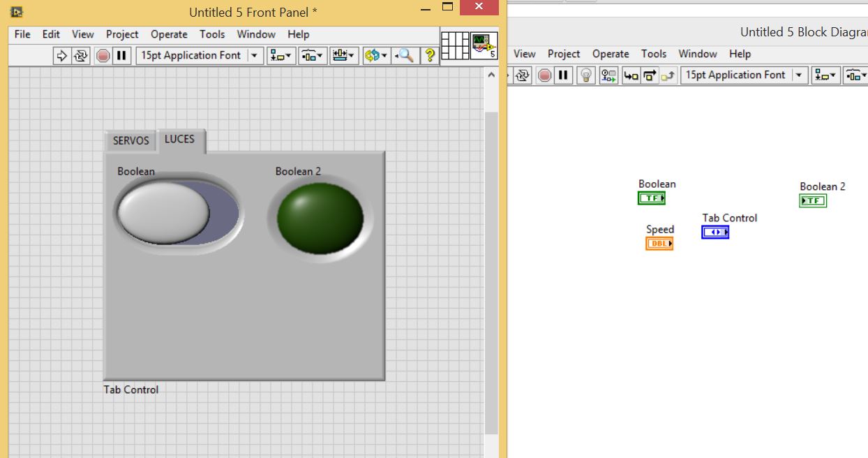
Task: Run the VI from the Front Panel toolbar
Action: click(61, 56)
